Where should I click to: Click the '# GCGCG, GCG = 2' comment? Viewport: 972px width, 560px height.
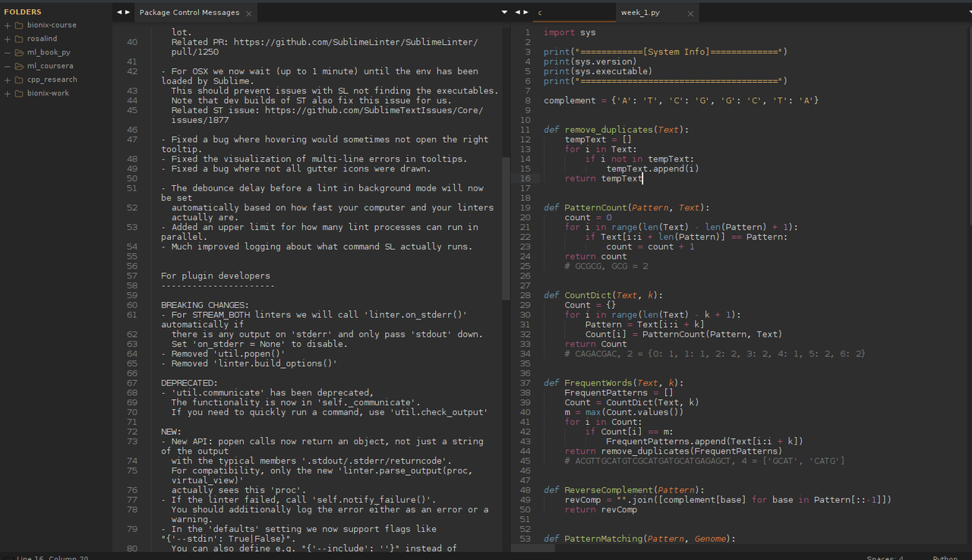(606, 266)
